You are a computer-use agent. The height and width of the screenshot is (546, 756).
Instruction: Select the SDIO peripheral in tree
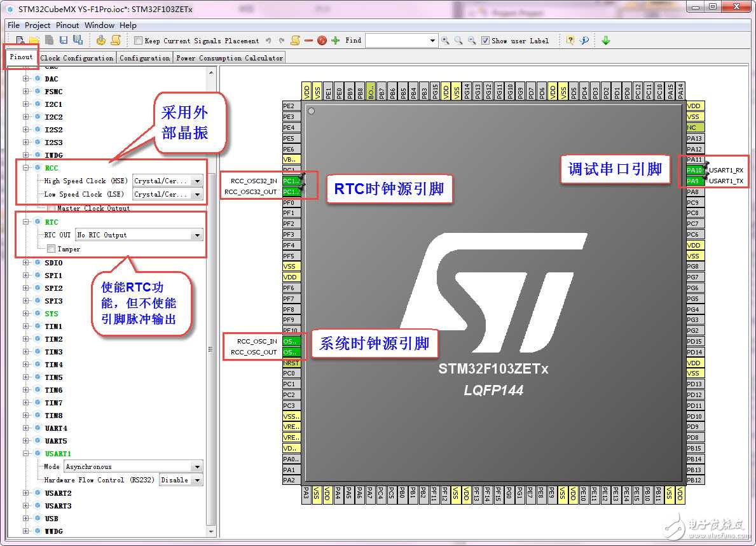53,263
